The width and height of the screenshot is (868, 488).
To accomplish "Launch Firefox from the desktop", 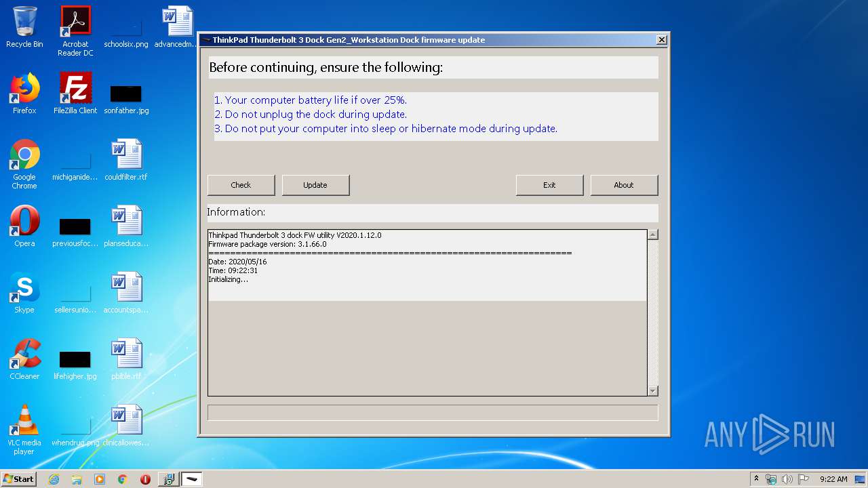I will coord(24,94).
